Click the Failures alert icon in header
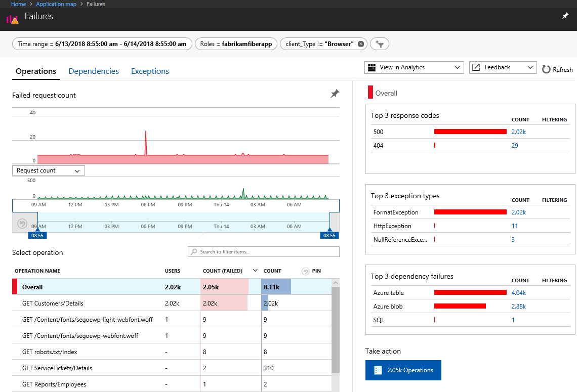Screen dimensions: 577x392 tap(12, 19)
